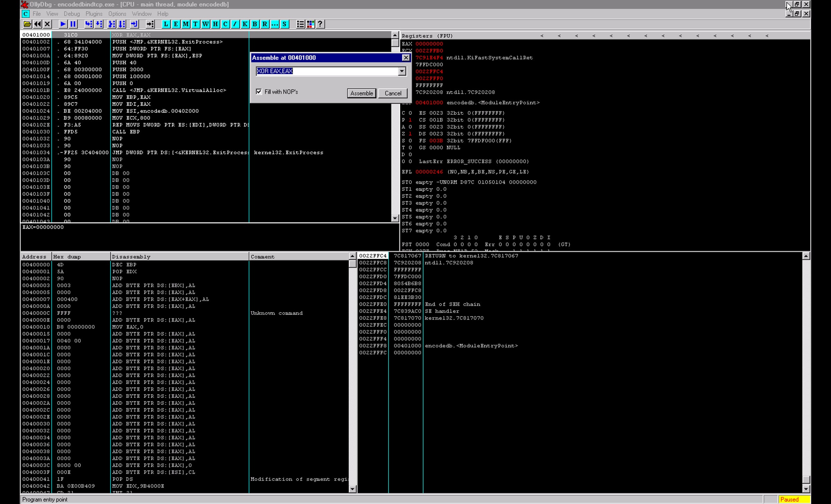Open the Log window with L icon
The width and height of the screenshot is (831, 504).
point(166,24)
